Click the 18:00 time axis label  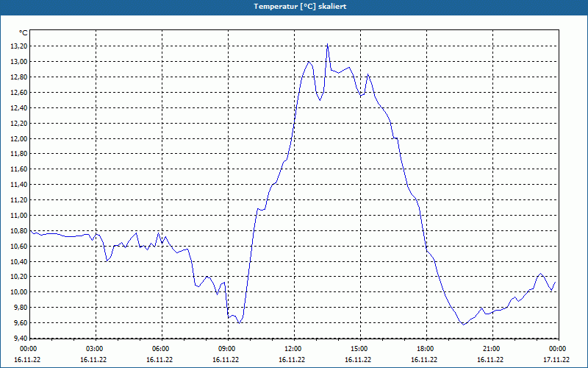click(x=426, y=349)
